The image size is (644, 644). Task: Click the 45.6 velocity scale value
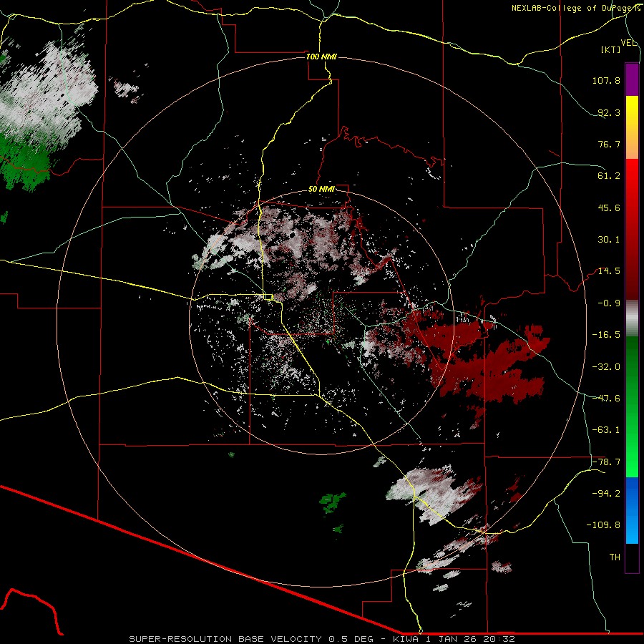609,208
